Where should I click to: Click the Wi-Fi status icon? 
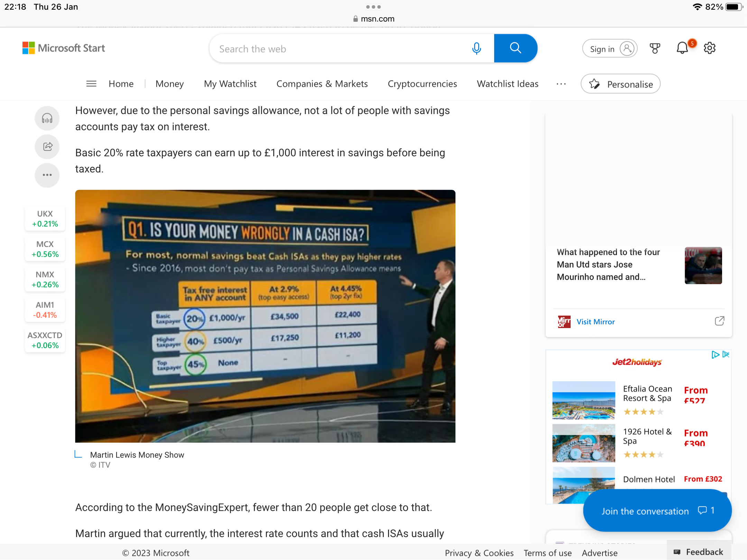pos(697,7)
